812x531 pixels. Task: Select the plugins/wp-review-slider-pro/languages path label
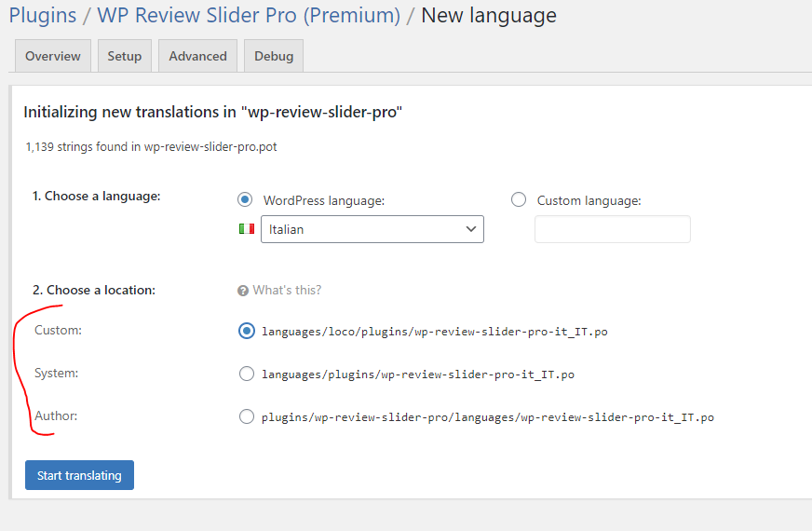[x=488, y=417]
